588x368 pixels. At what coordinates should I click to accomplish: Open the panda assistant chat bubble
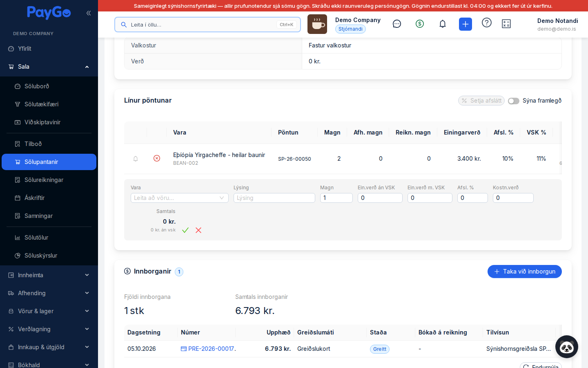(x=567, y=347)
